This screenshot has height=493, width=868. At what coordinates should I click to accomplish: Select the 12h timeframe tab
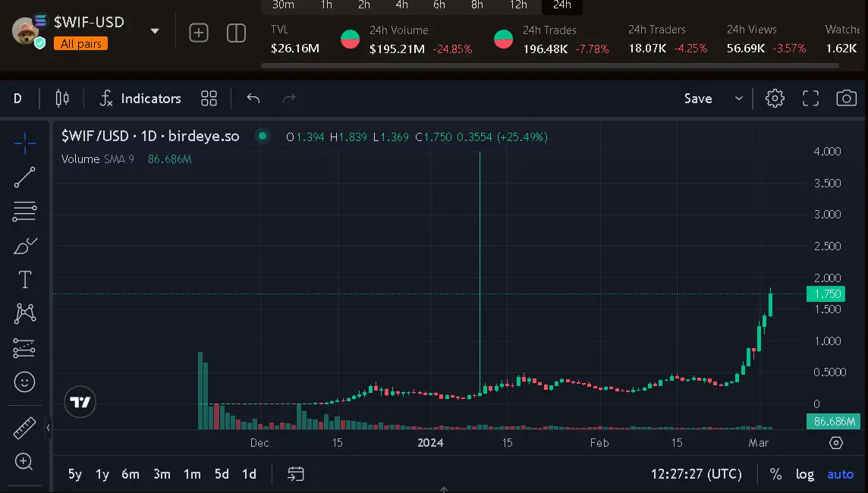click(518, 5)
